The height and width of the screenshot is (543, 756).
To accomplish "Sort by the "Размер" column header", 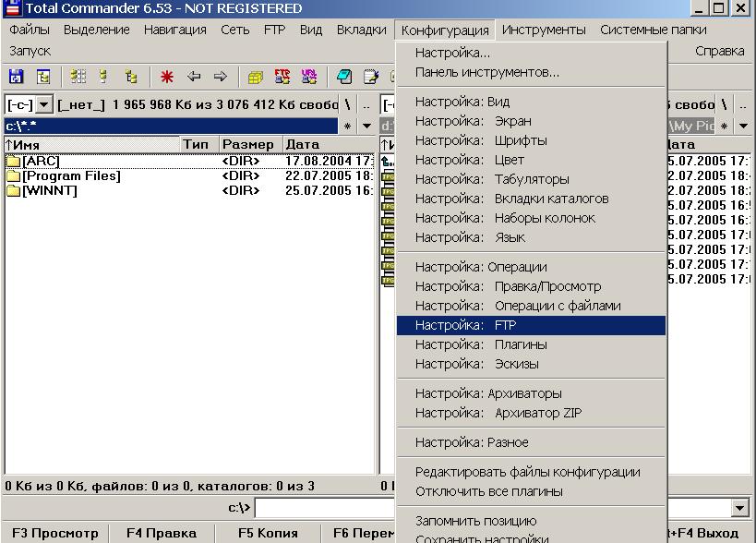I will click(x=247, y=145).
